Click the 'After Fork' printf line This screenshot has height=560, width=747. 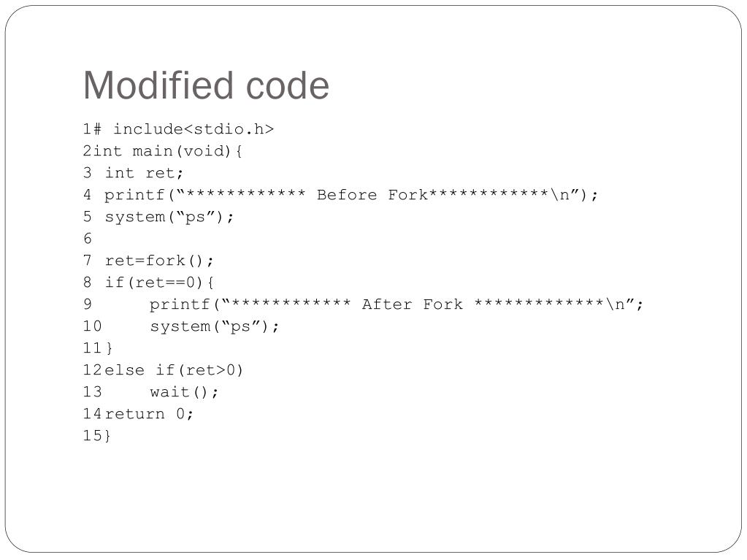coord(396,304)
